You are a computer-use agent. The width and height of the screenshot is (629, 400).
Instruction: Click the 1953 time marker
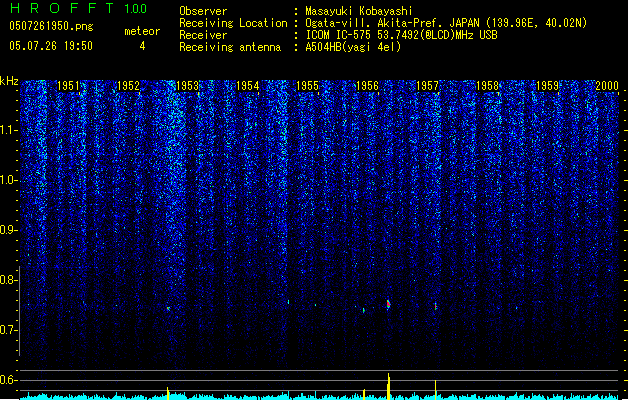click(187, 86)
